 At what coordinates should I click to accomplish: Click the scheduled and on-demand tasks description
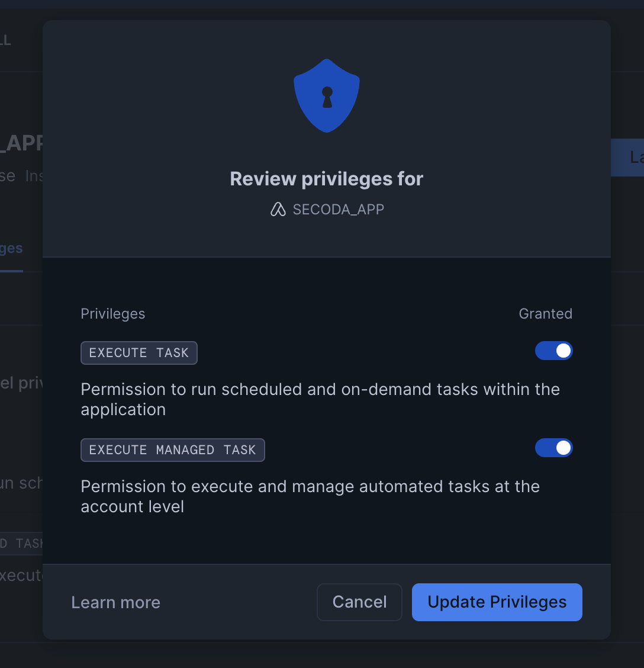320,399
